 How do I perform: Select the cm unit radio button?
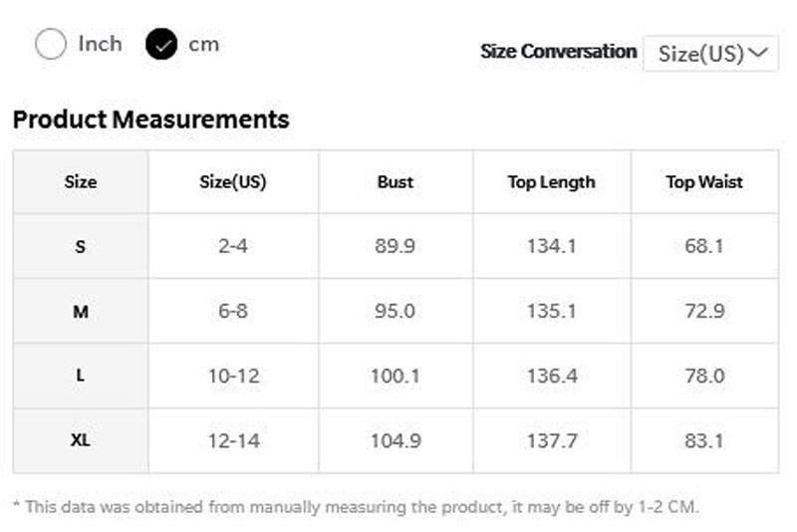pyautogui.click(x=161, y=44)
